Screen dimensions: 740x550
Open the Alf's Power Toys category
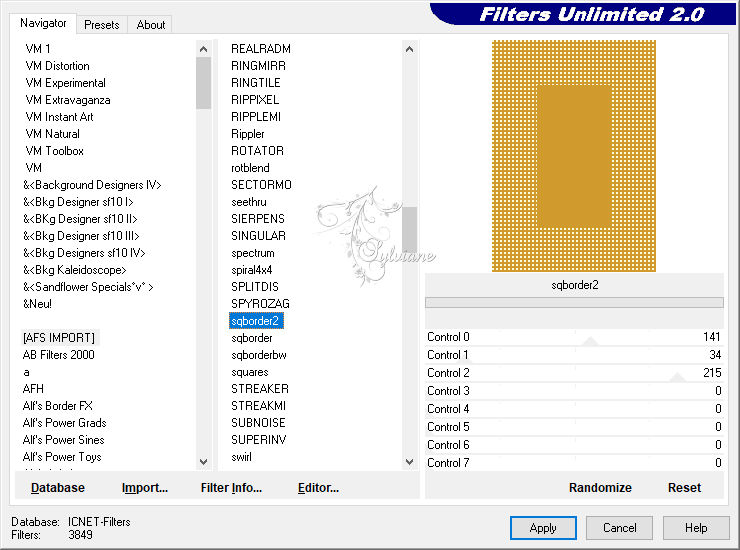[62, 457]
